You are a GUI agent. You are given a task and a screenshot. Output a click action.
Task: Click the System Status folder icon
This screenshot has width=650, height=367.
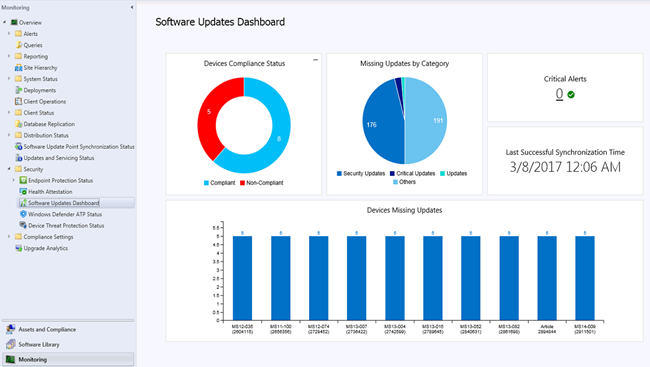(x=18, y=79)
